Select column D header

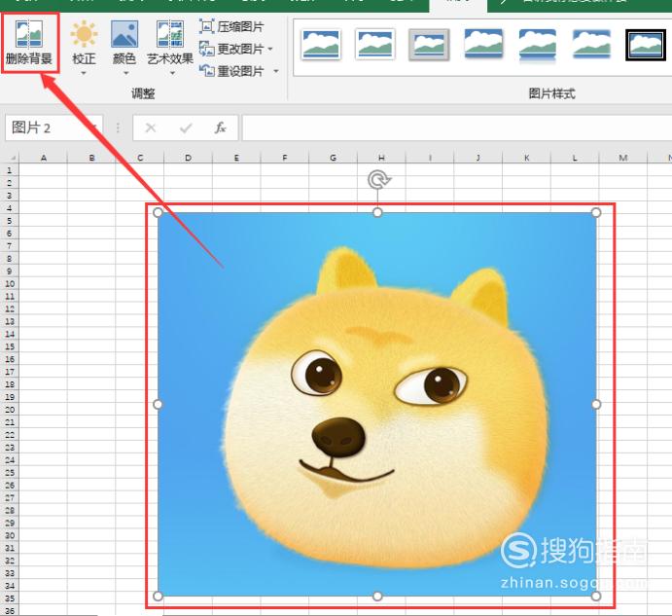pos(188,158)
